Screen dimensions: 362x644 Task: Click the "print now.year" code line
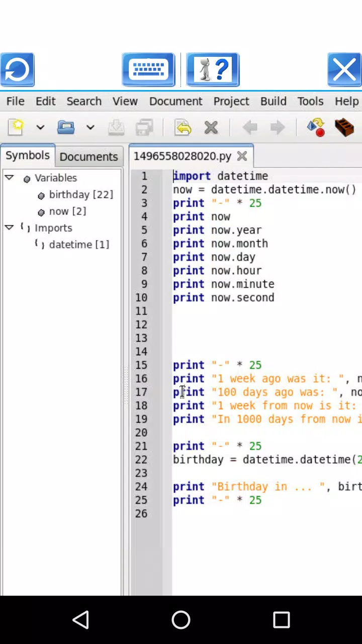click(217, 230)
